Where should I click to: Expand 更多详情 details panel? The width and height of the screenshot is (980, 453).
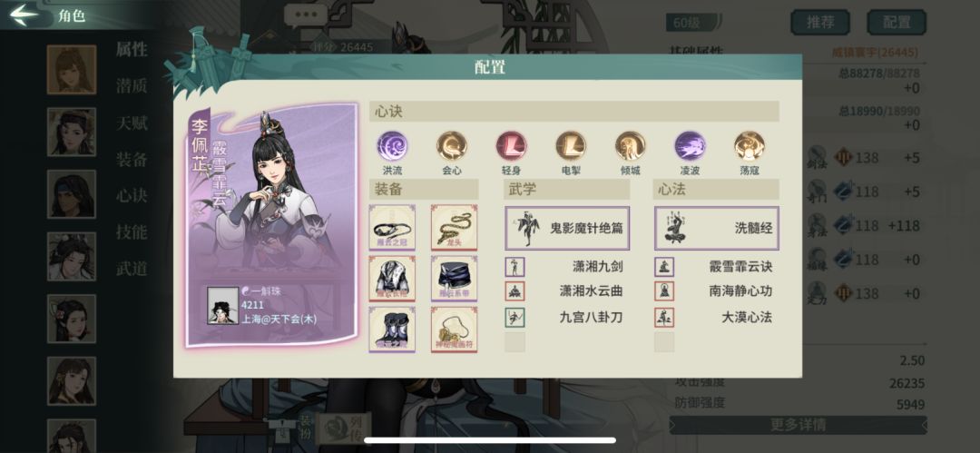coord(799,426)
